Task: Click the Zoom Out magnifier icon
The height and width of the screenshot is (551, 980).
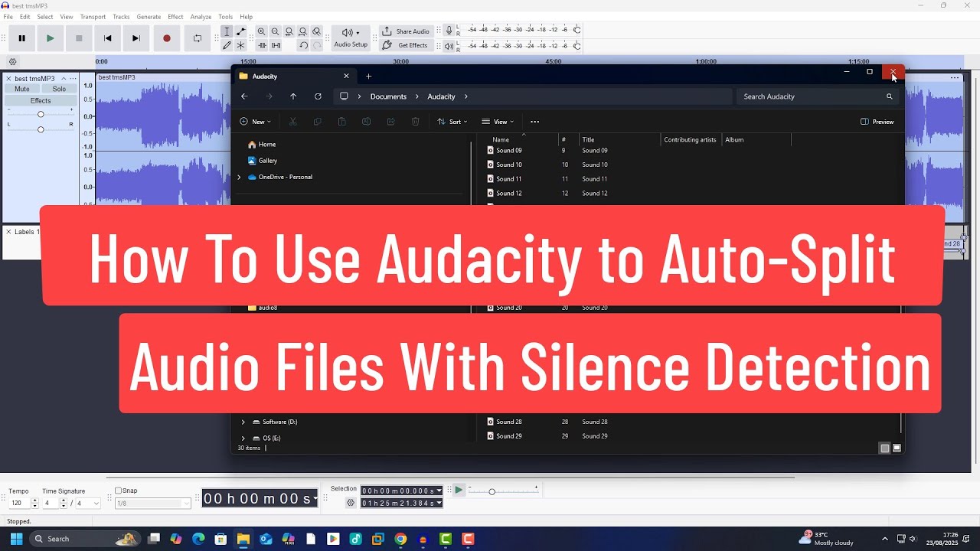Action: point(276,31)
